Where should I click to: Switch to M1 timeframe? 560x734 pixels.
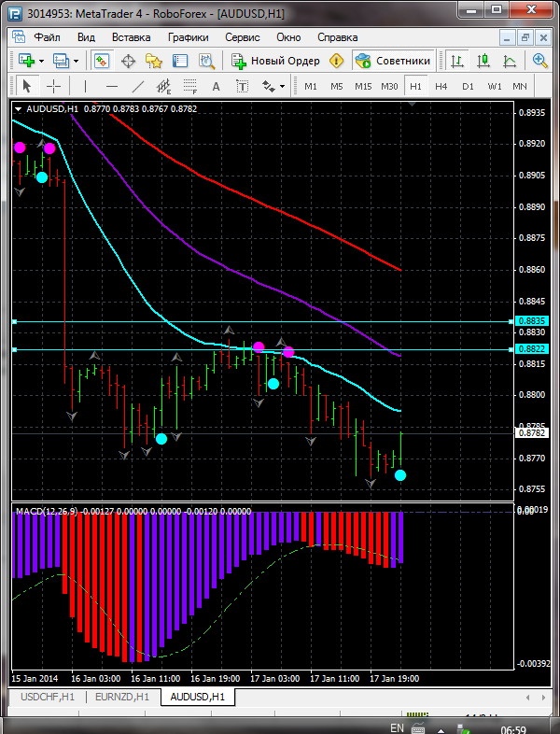pos(311,87)
